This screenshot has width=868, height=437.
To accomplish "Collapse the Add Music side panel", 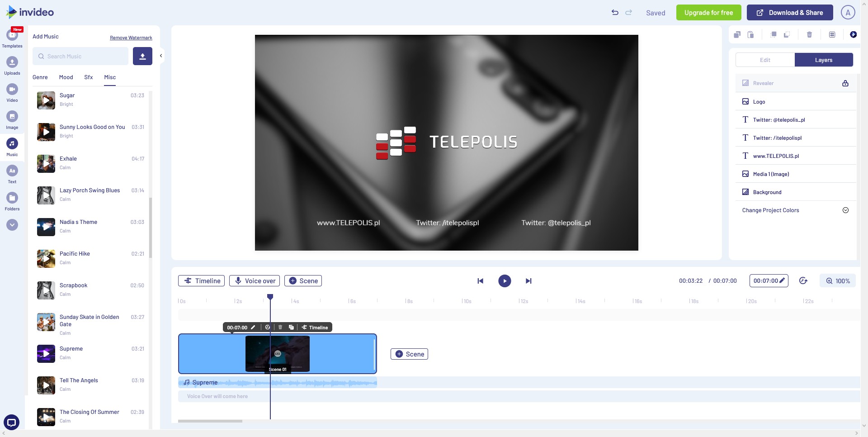I will [x=161, y=56].
